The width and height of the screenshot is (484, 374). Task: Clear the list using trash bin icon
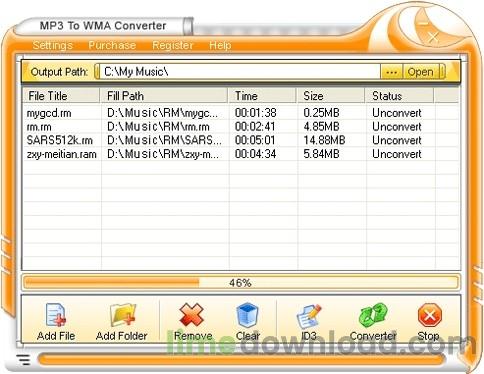point(248,315)
